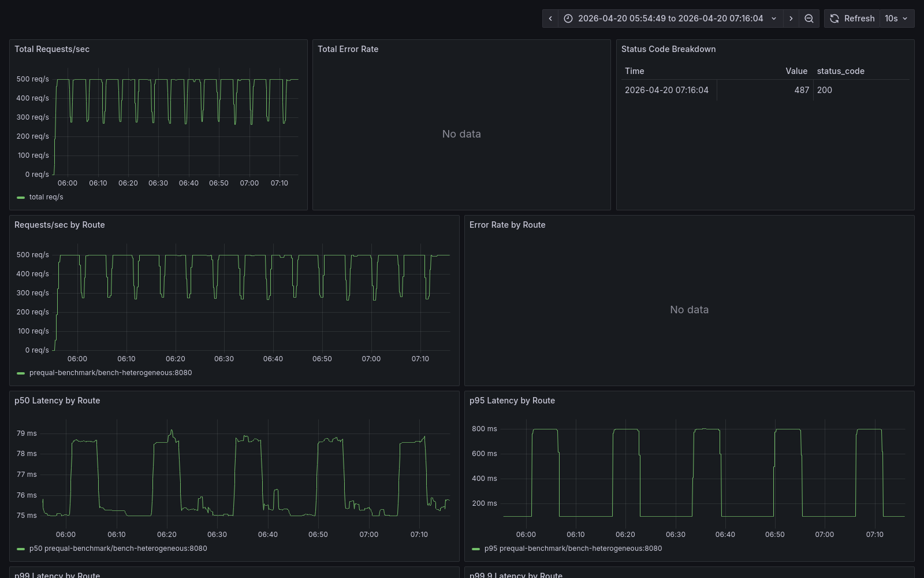The height and width of the screenshot is (578, 924).
Task: Expand the time range dropdown arrow
Action: [x=774, y=18]
